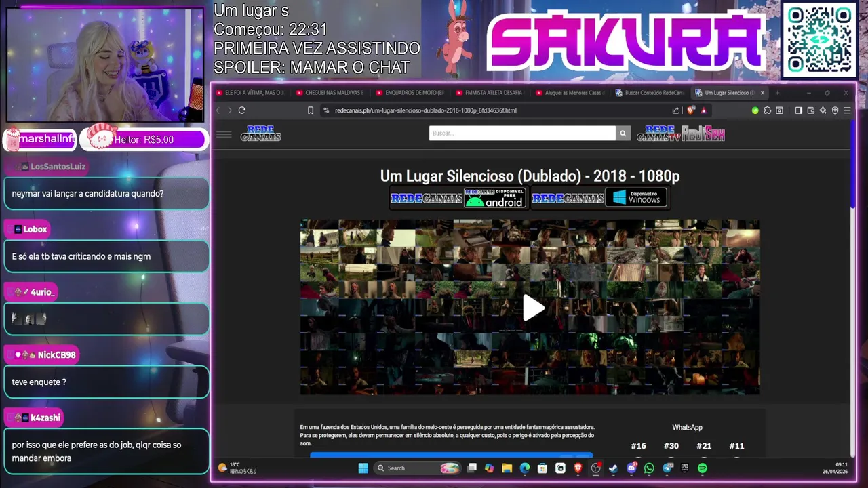Screen dimensions: 868x488
Task: Click the magnifier search button beside Buscar
Action: (623, 134)
